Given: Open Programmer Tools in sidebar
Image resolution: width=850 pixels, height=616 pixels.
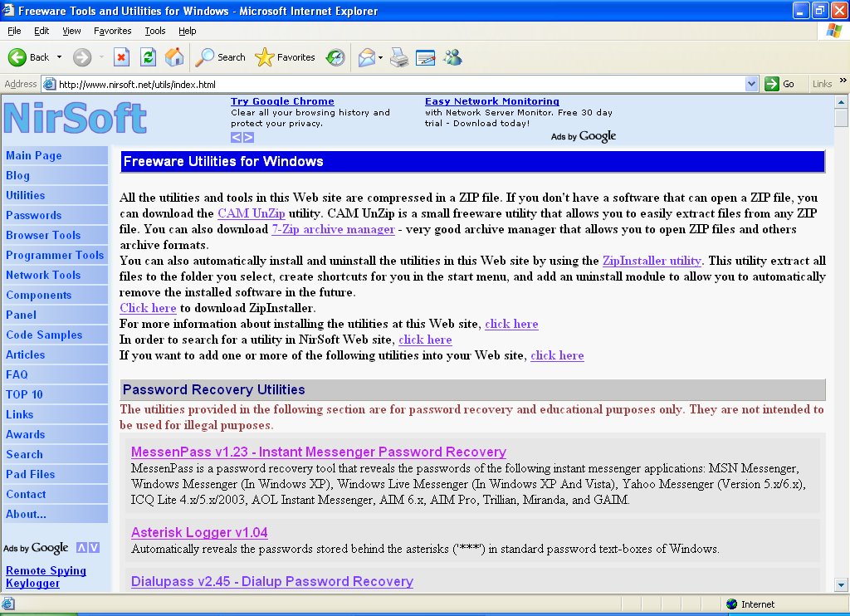Looking at the screenshot, I should (x=56, y=256).
